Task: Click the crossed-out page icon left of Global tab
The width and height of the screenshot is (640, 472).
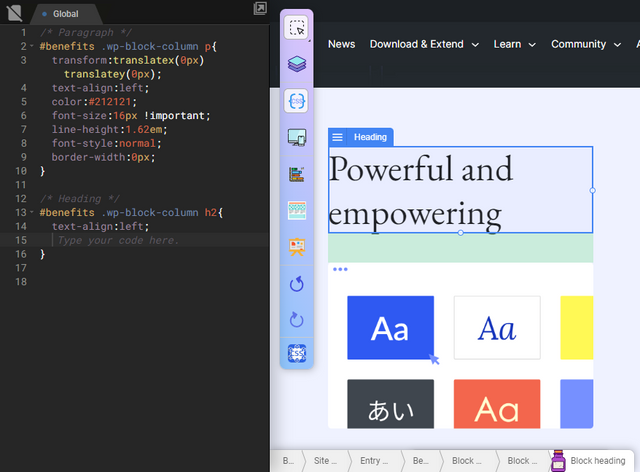Action: (x=14, y=14)
